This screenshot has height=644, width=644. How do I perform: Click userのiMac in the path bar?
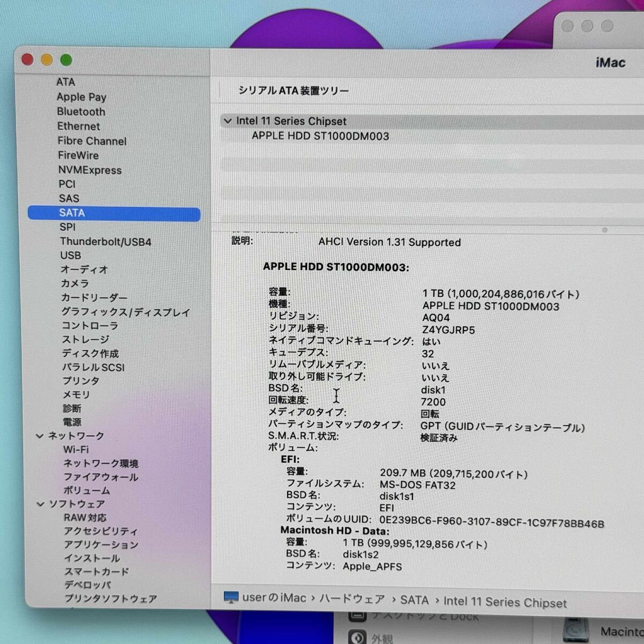pos(274,598)
